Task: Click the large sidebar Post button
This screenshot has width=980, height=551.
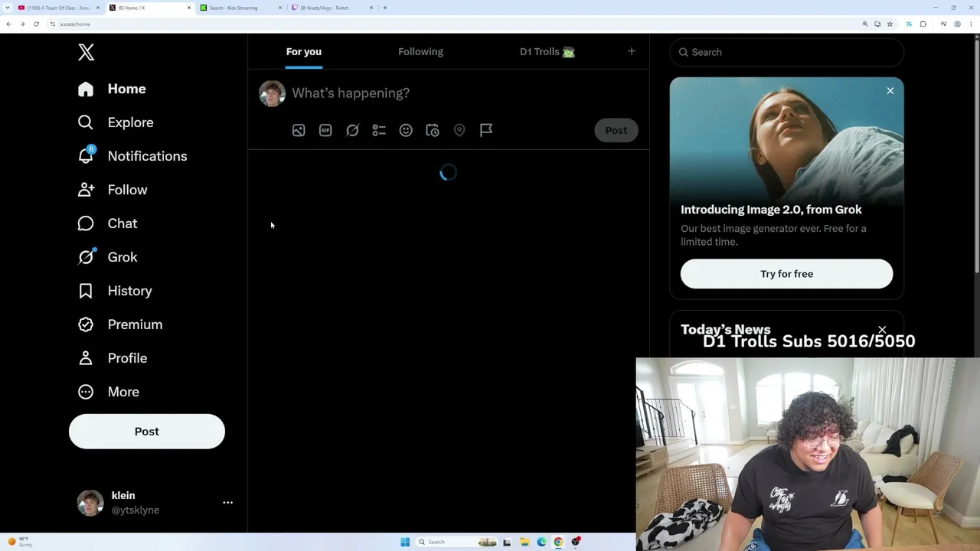Action: [x=147, y=432]
